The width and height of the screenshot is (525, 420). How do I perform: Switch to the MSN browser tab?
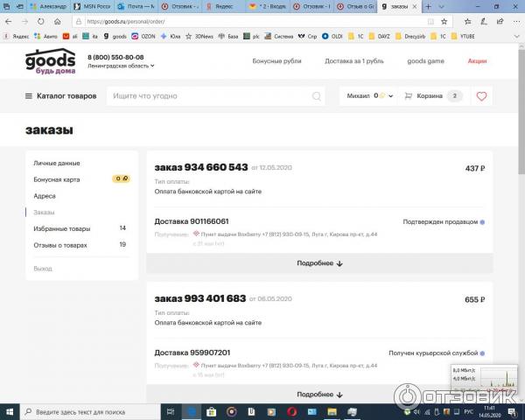point(87,6)
